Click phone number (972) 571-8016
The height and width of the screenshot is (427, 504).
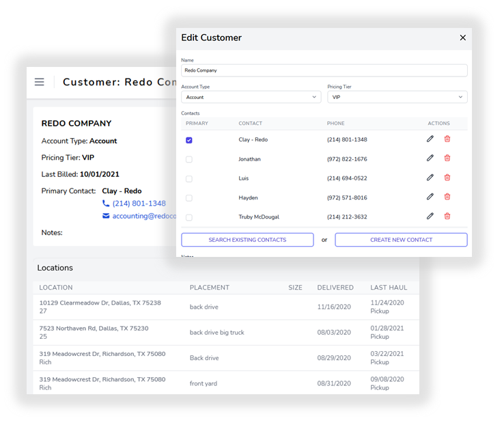[x=347, y=197]
